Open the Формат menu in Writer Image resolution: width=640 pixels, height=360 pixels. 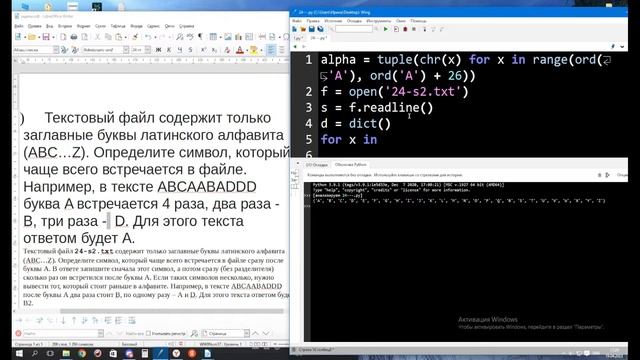84,26
